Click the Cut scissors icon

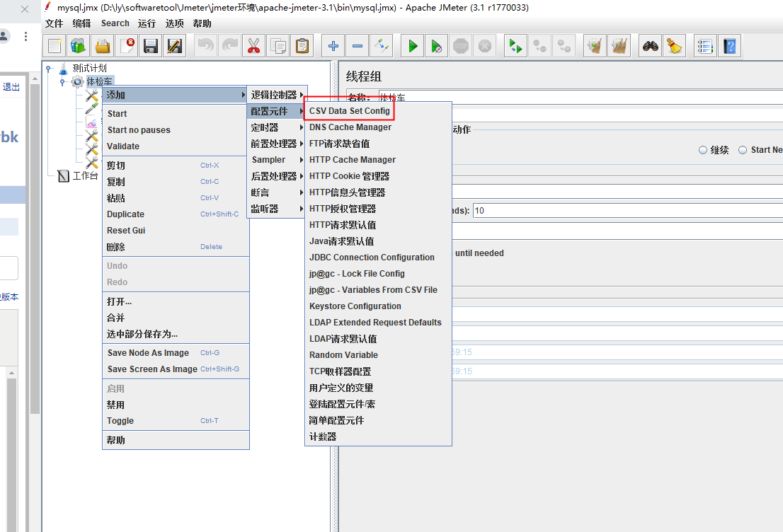[253, 47]
